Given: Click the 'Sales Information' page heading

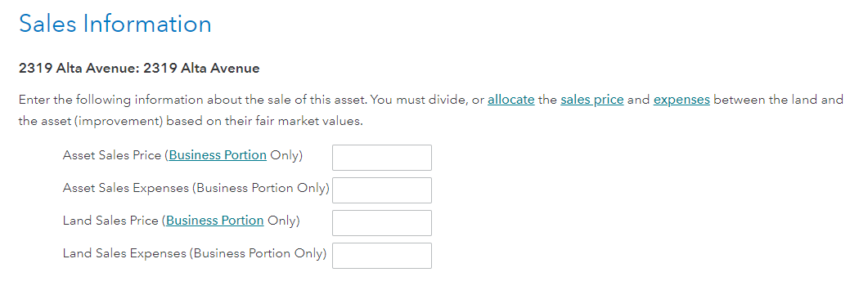Looking at the screenshot, I should click(x=115, y=25).
